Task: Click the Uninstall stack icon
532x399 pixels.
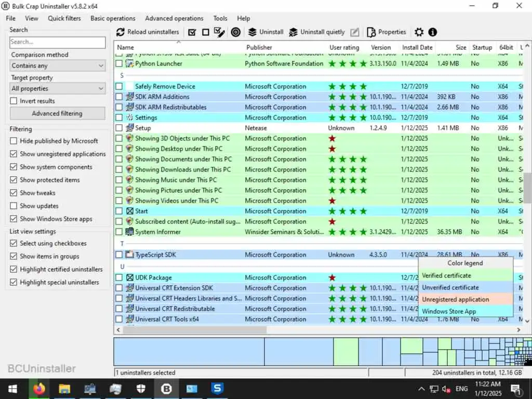Action: 252,32
